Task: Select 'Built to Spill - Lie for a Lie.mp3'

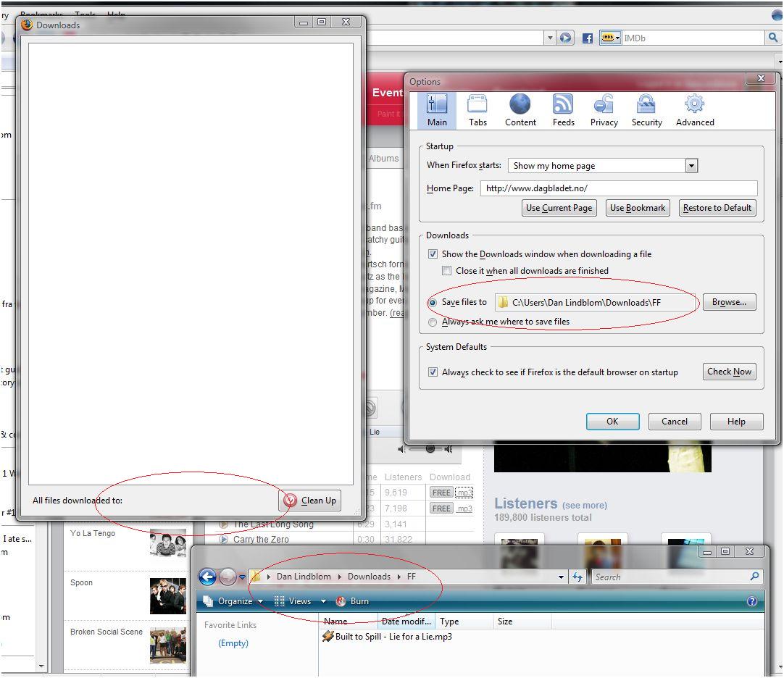Action: (388, 637)
